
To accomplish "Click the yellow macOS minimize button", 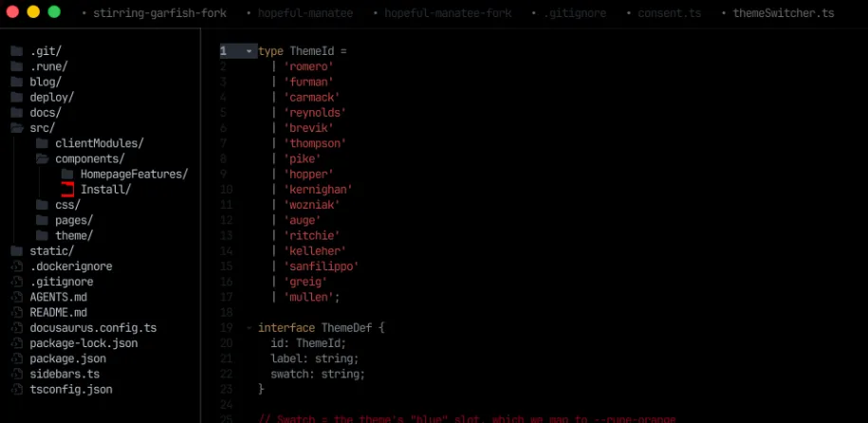I will pos(33,11).
